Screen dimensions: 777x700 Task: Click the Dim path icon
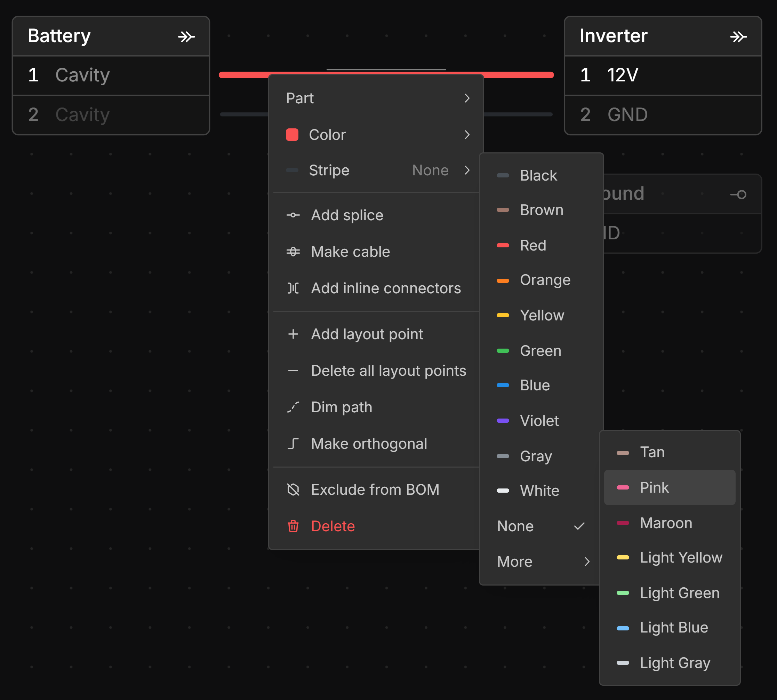pos(293,407)
